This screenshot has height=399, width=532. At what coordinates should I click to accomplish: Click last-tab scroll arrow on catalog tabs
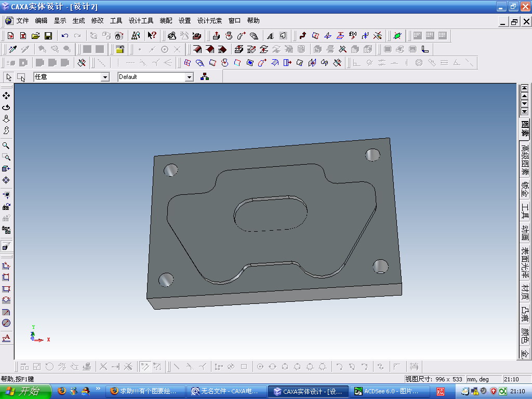(x=525, y=112)
